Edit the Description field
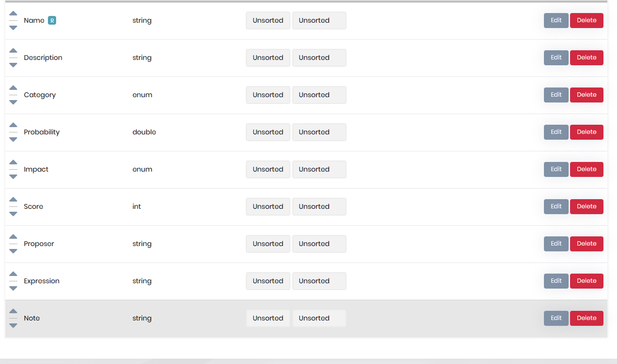 click(x=556, y=58)
